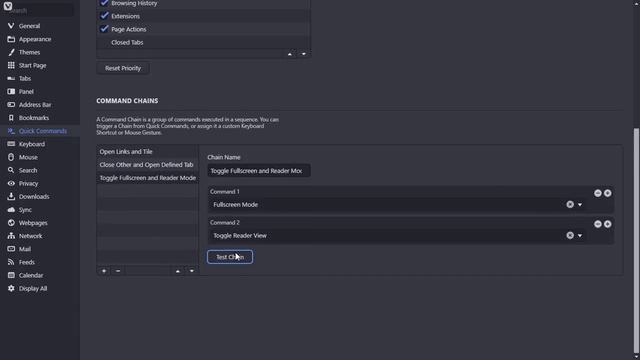Click the Calendar sidebar icon
Image resolution: width=640 pixels, height=360 pixels.
[11, 275]
